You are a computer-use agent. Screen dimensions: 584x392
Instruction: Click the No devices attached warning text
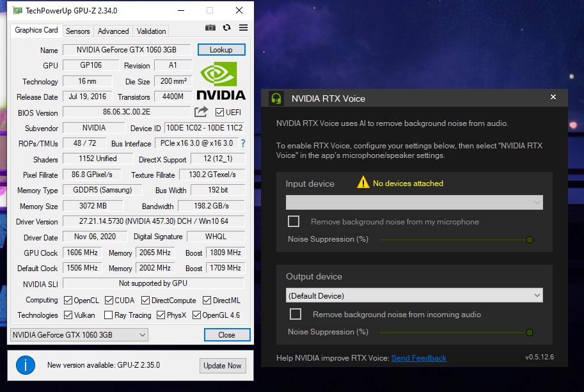click(408, 183)
